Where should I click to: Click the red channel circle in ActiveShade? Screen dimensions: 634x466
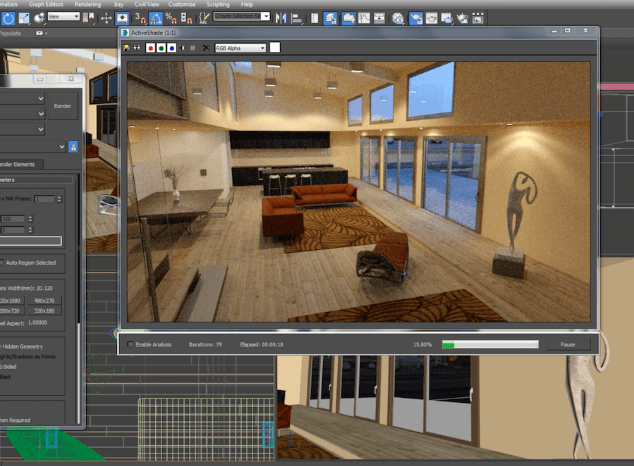coord(150,47)
